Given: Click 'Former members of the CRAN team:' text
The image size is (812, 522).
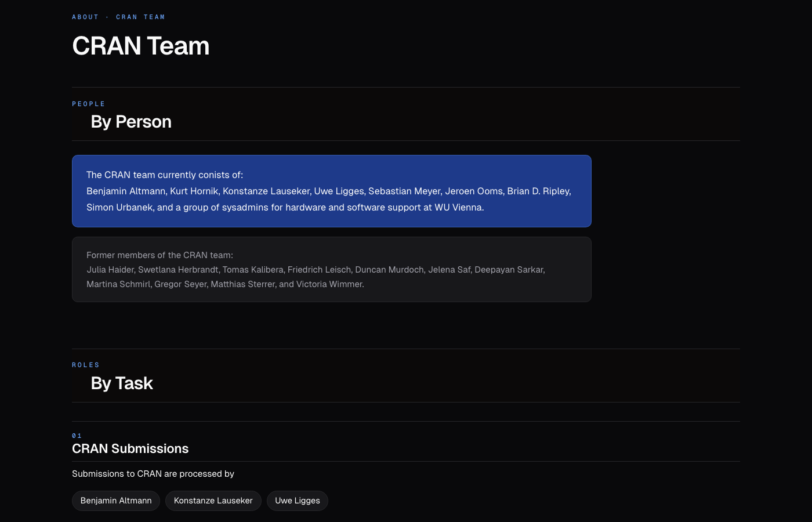Looking at the screenshot, I should pyautogui.click(x=159, y=255).
